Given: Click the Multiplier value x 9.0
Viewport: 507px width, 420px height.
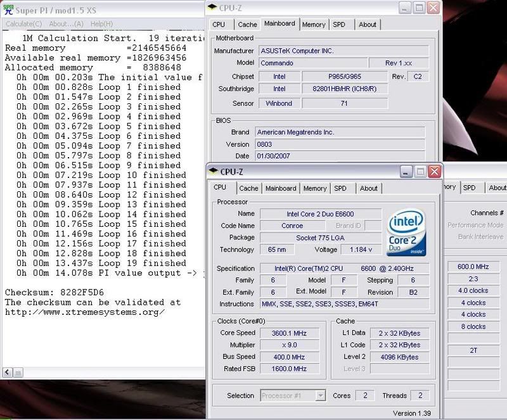Looking at the screenshot, I should click(x=290, y=345).
